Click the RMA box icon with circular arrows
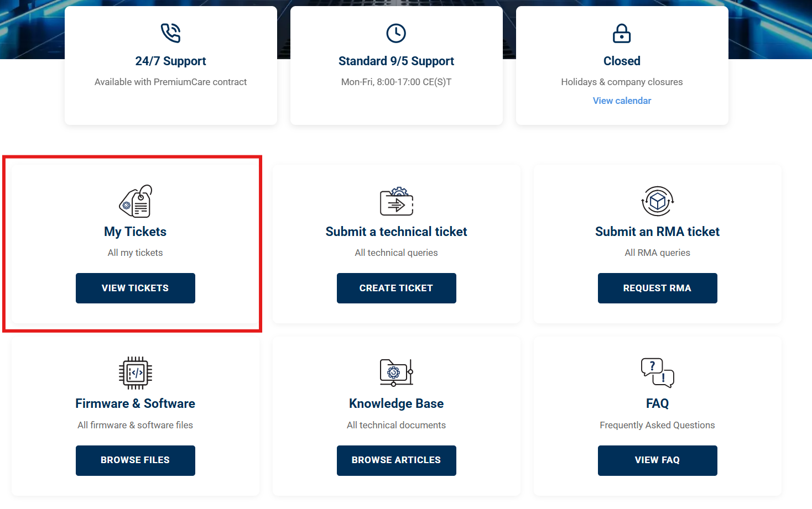 [657, 201]
